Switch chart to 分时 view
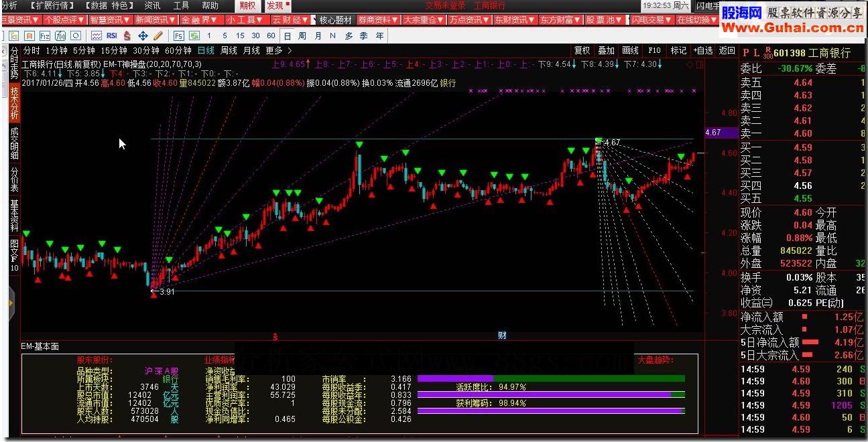Image resolution: width=868 pixels, height=442 pixels. coord(32,51)
